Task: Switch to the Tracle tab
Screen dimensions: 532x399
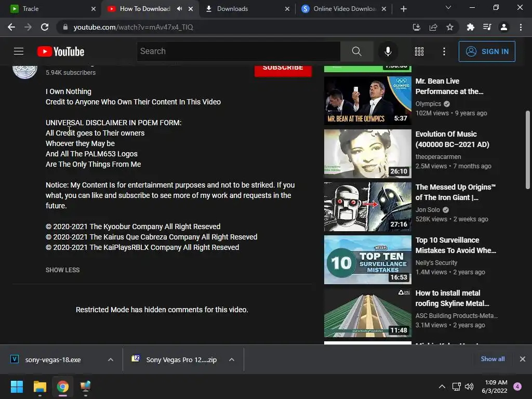Action: [x=50, y=9]
